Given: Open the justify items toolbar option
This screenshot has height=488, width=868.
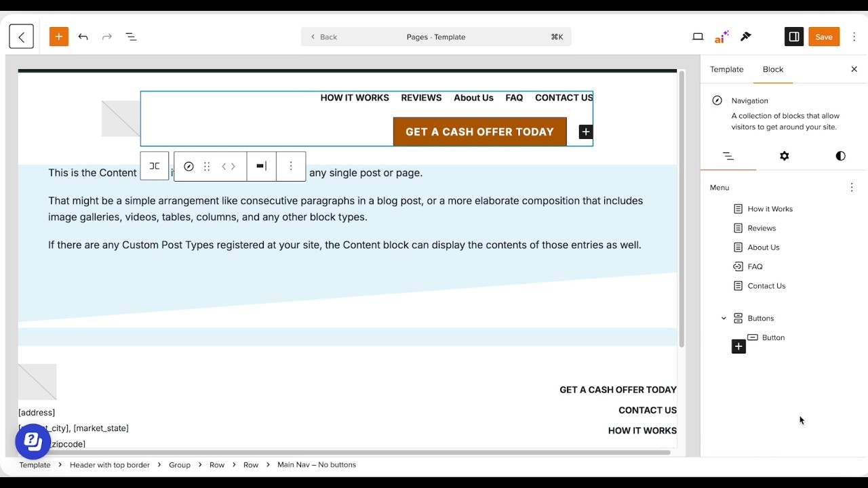Looking at the screenshot, I should tap(261, 166).
